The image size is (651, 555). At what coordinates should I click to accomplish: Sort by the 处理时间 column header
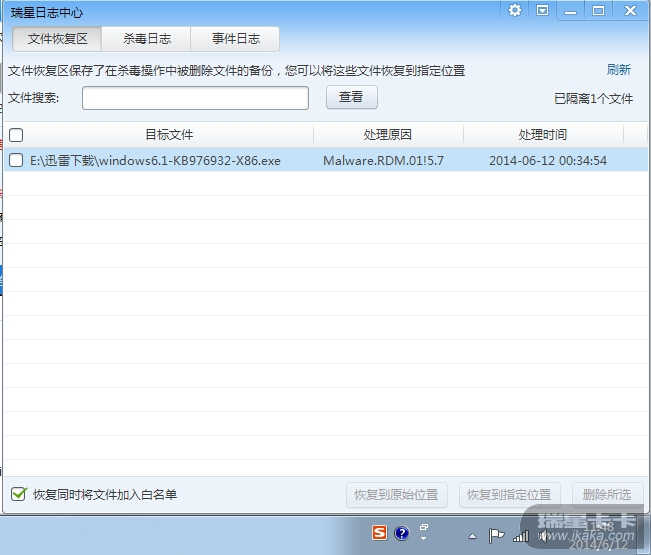pyautogui.click(x=543, y=134)
